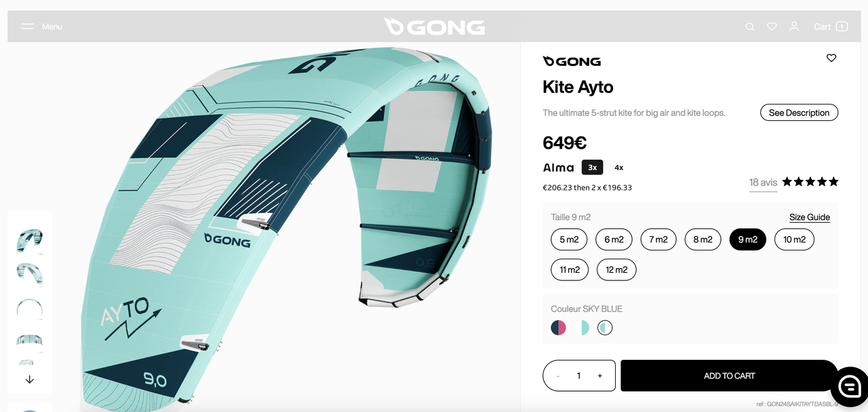Add to cart button
Viewport: 868px width, 412px height.
[729, 375]
